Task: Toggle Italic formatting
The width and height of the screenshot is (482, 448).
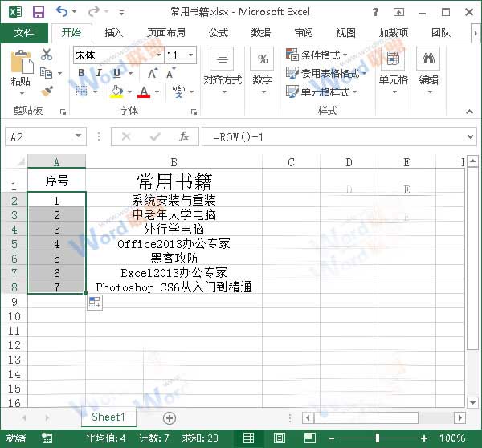Action: (x=99, y=73)
